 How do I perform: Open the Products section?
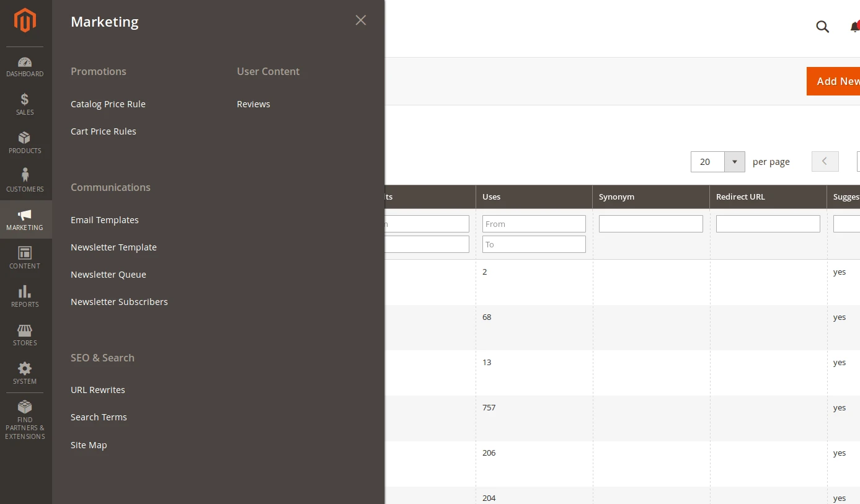(25, 142)
